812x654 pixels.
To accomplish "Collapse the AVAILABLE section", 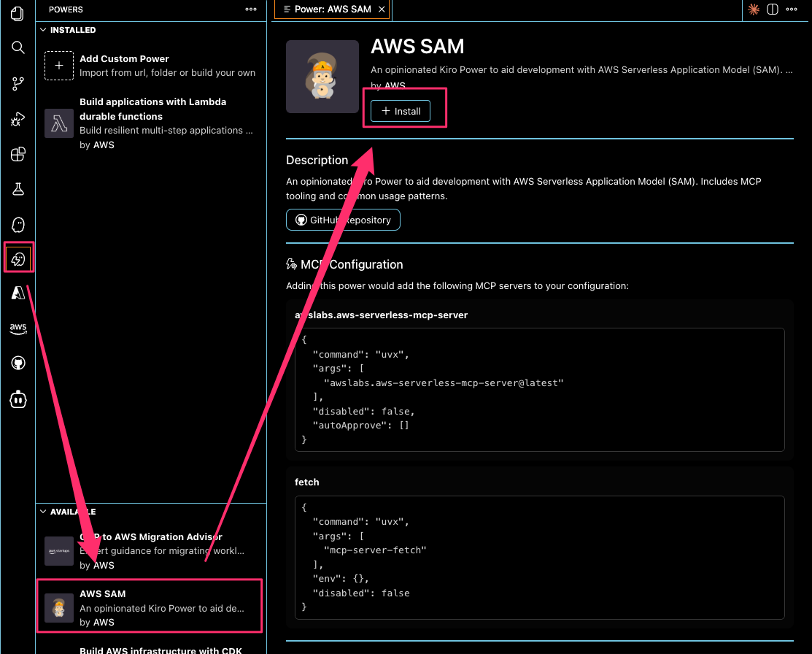I will [x=45, y=512].
